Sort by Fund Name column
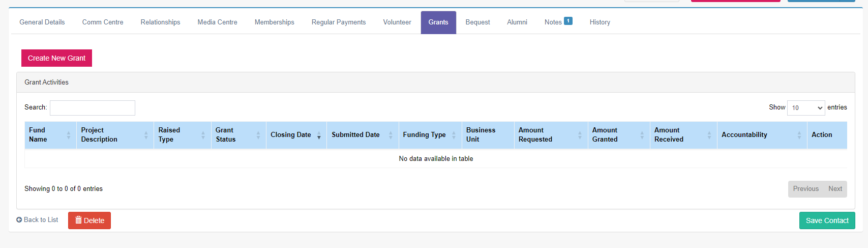 tap(50, 135)
